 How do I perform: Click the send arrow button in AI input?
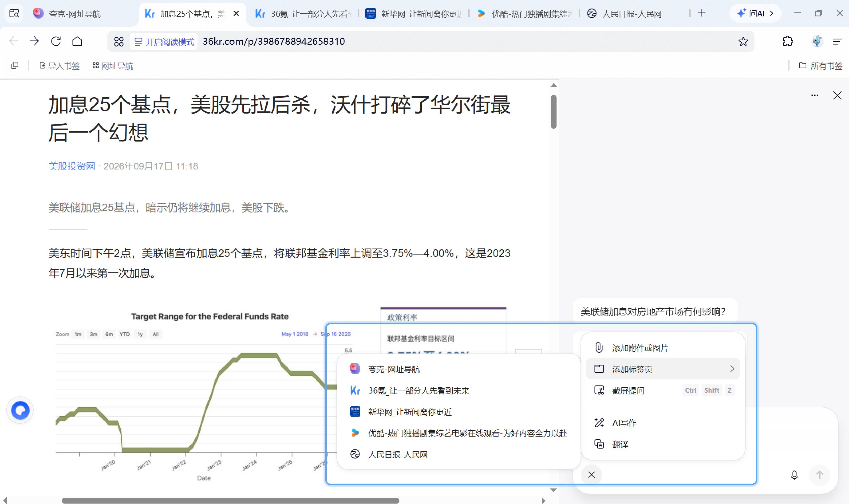(819, 474)
